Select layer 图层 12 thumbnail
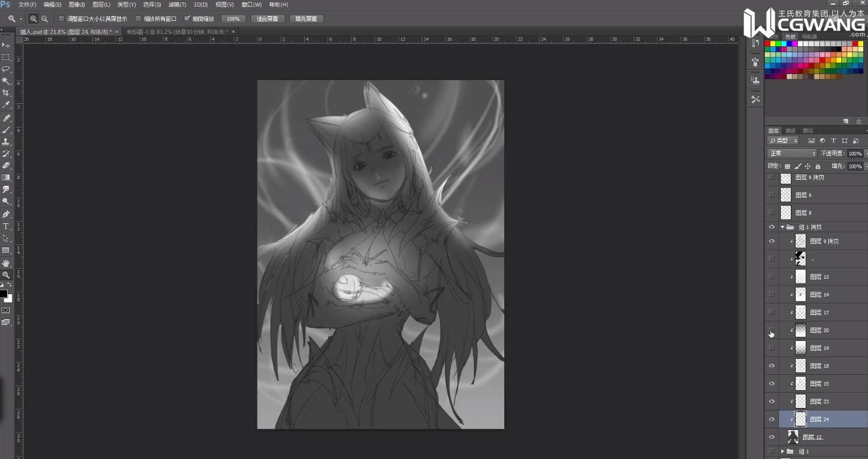 tap(793, 437)
